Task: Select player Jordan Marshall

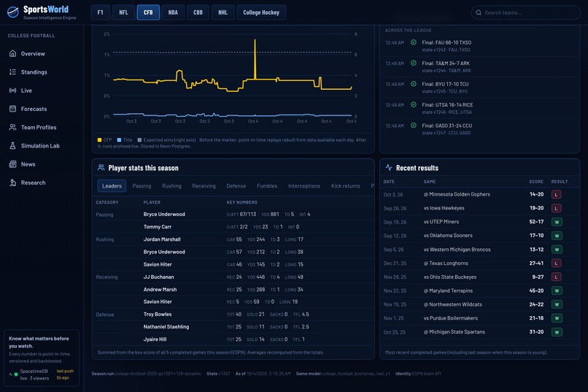Action: [x=162, y=239]
